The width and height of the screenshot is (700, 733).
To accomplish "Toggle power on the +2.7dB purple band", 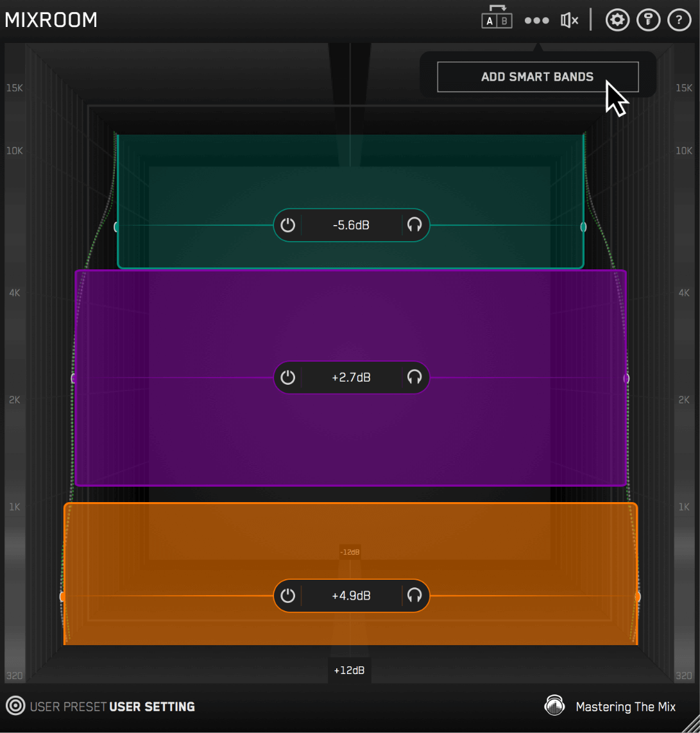I will [288, 377].
